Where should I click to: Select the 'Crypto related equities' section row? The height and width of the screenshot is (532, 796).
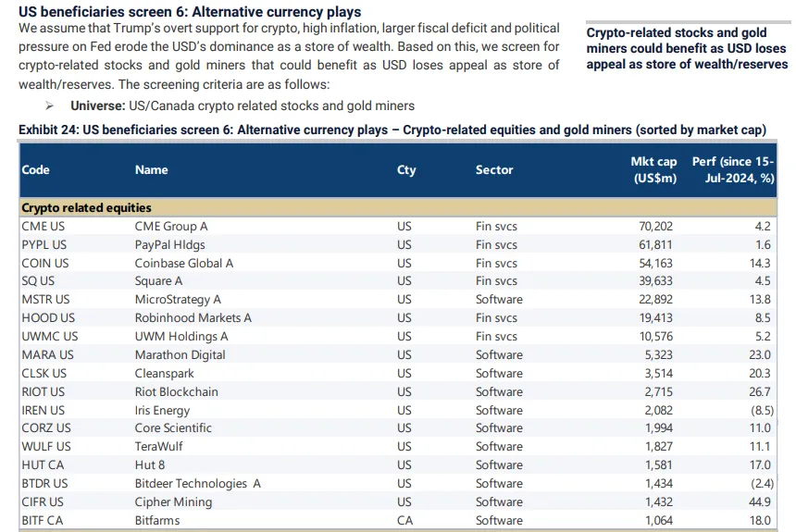tap(86, 208)
